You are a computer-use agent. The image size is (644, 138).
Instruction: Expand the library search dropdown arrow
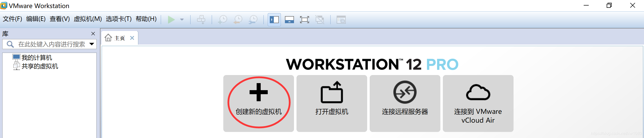click(92, 44)
